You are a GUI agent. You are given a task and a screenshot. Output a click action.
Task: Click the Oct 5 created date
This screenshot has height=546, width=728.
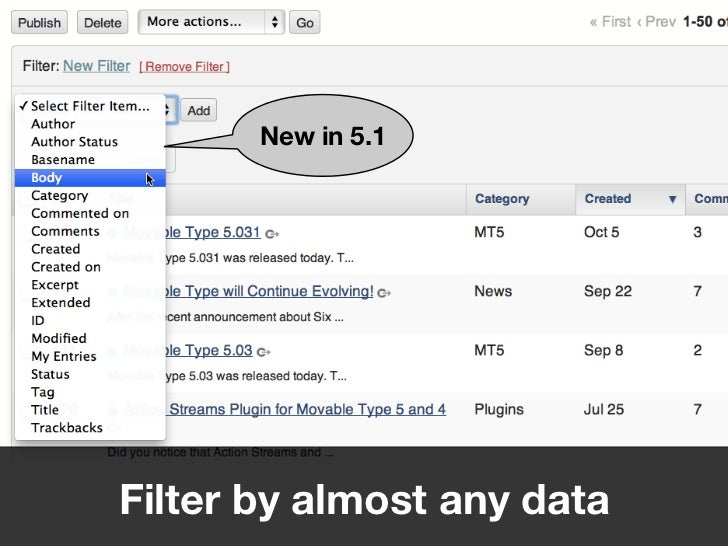click(x=601, y=232)
